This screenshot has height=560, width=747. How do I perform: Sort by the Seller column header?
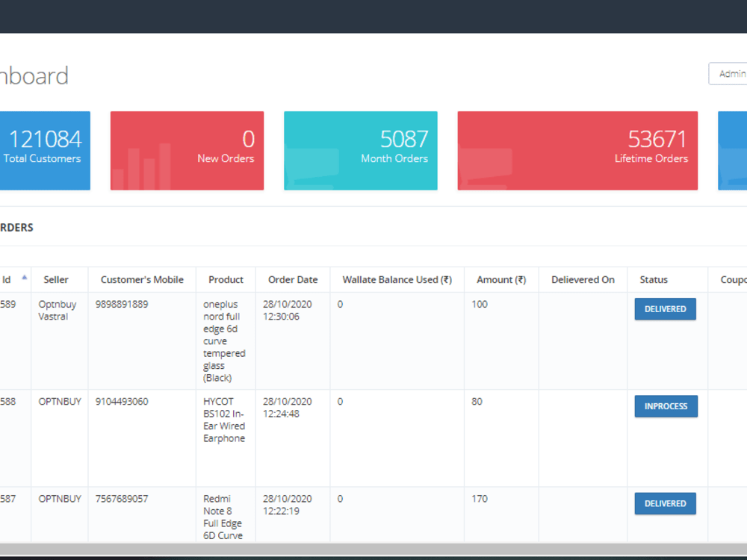coord(56,279)
